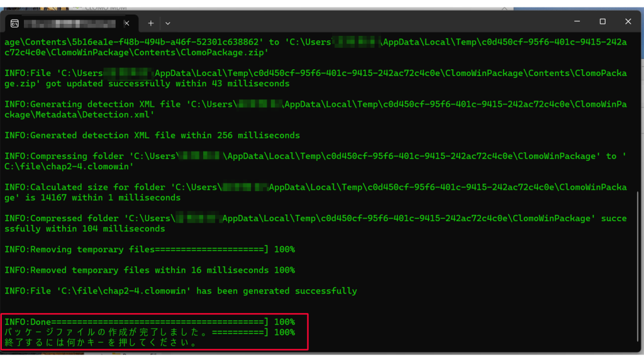This screenshot has height=362, width=644.
Task: Click the Calculated size for folder line
Action: 314,192
